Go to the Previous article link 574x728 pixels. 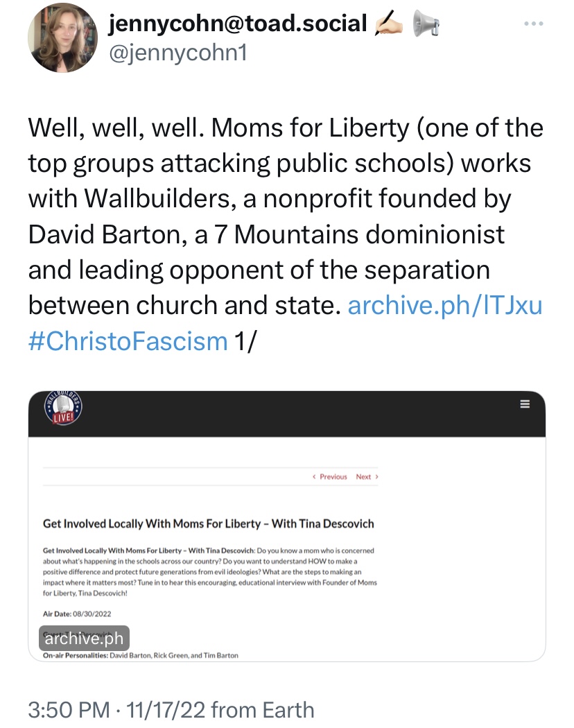(x=330, y=477)
